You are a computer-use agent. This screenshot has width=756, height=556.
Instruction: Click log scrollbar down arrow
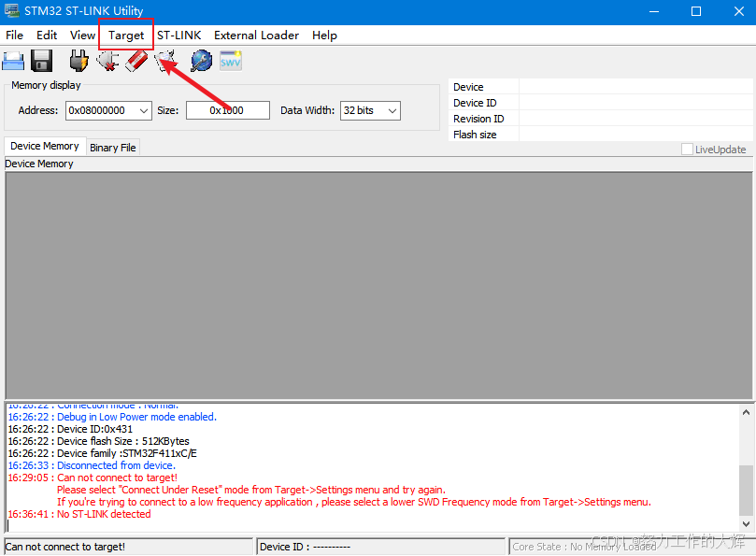(746, 523)
